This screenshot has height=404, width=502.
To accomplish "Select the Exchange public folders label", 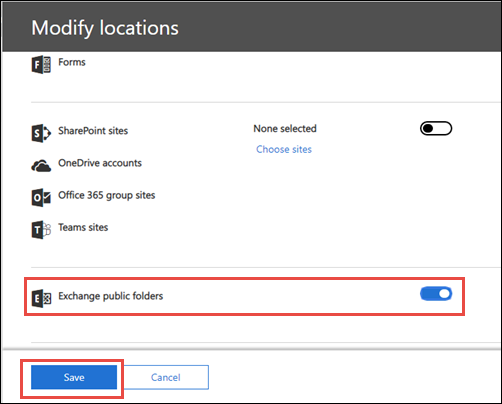I will coord(111,296).
